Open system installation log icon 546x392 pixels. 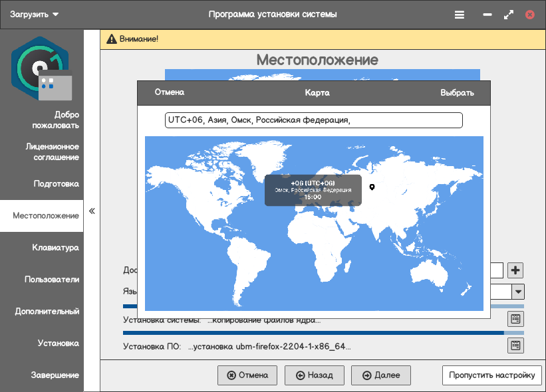[x=515, y=319]
